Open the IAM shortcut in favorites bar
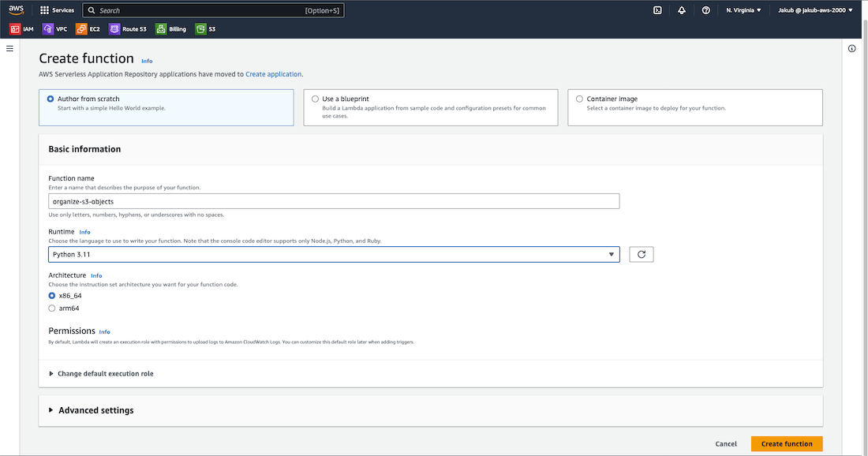The image size is (868, 456). click(22, 29)
